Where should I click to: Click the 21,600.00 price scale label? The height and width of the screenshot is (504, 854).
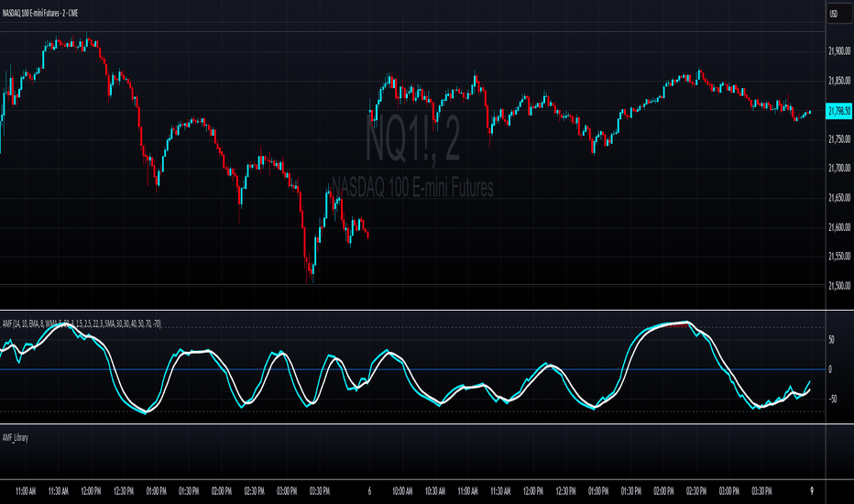coord(839,227)
